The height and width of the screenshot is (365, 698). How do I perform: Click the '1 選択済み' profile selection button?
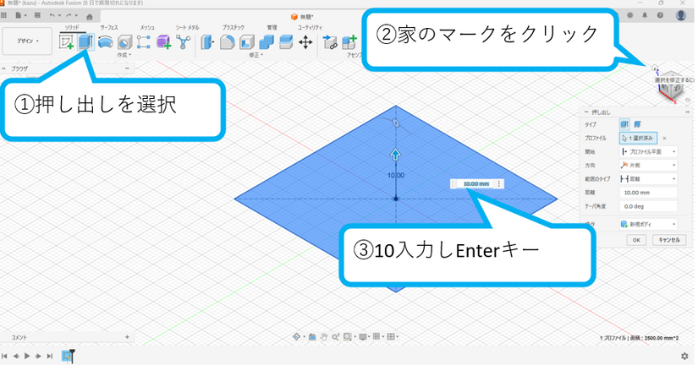[638, 138]
